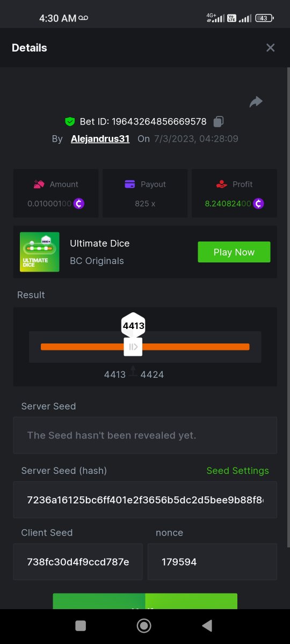Click the dice result slider handle
This screenshot has width=290, height=644.
click(133, 347)
